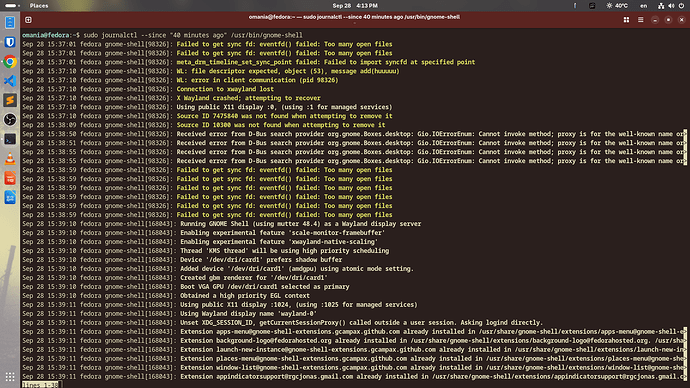
Task: Minimize the terminal window
Action: pyautogui.click(x=655, y=20)
